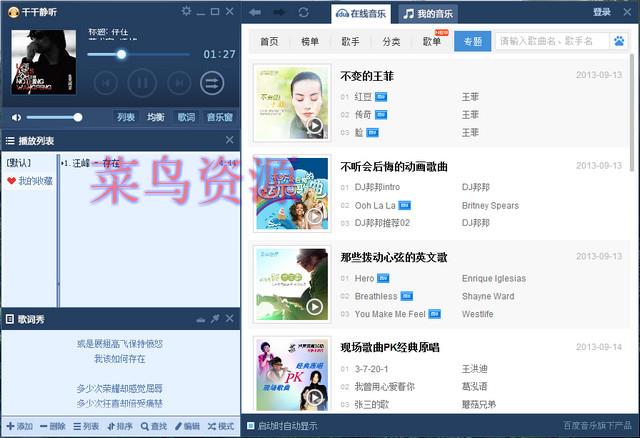Screen dimensions: 640x438
Task: Click the MV badge next to Hero
Action: 383,278
